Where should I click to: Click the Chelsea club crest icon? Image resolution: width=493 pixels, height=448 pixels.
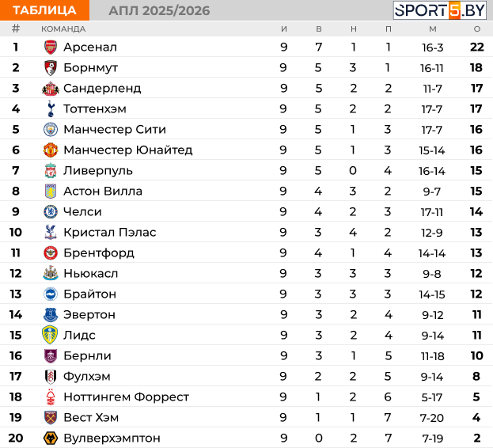click(x=51, y=212)
